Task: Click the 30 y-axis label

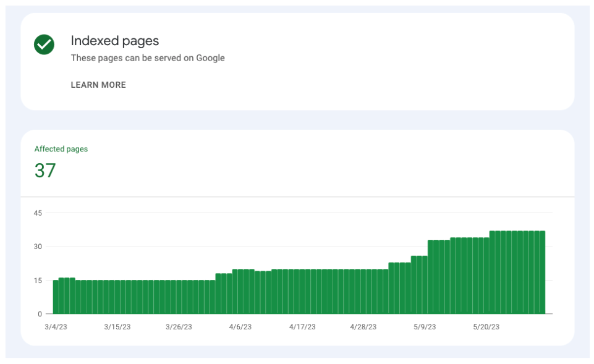Action: coord(38,247)
